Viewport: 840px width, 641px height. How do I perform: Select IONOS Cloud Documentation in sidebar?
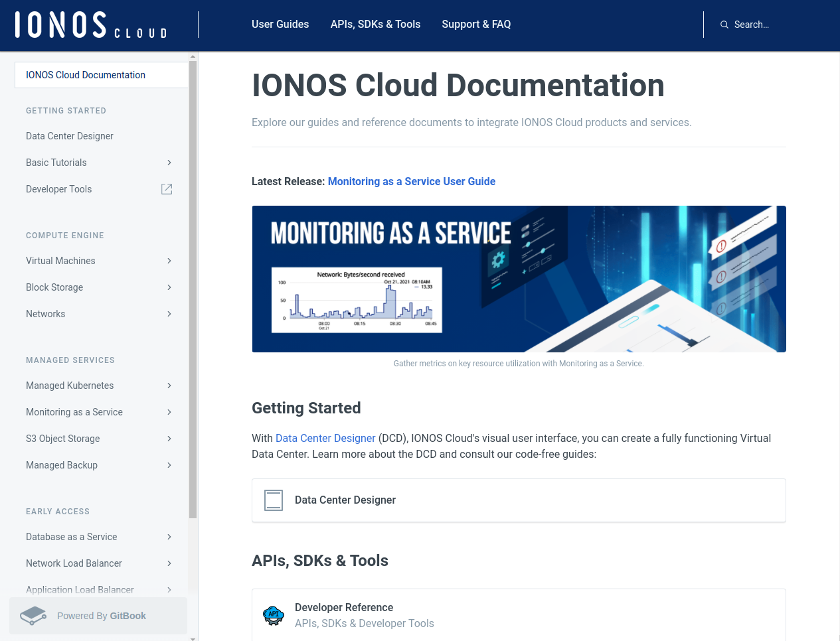tap(102, 75)
